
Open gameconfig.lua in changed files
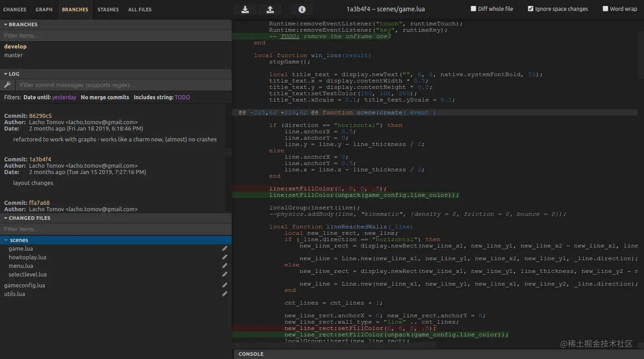pos(24,285)
